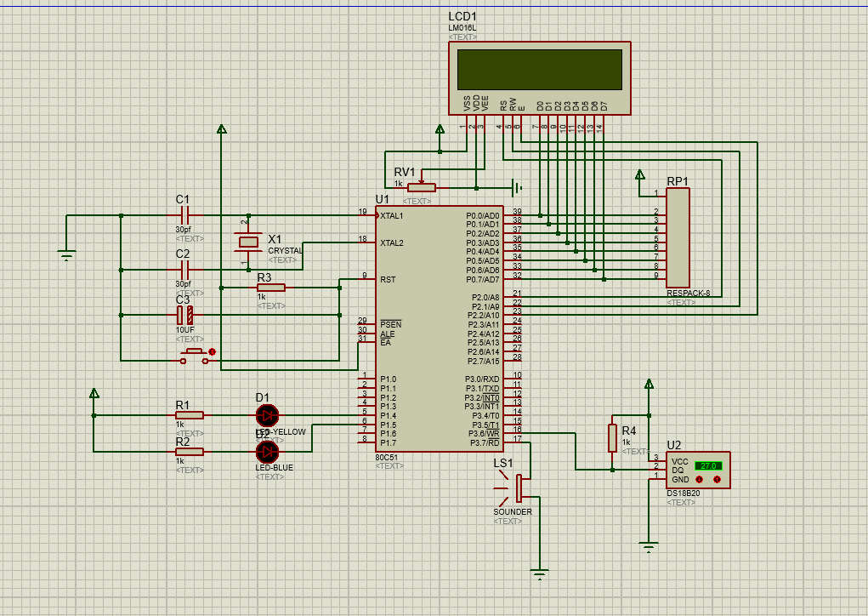Select the U1 80C51 microcontroller body
Viewport: 868px width, 616px height.
tap(440, 329)
